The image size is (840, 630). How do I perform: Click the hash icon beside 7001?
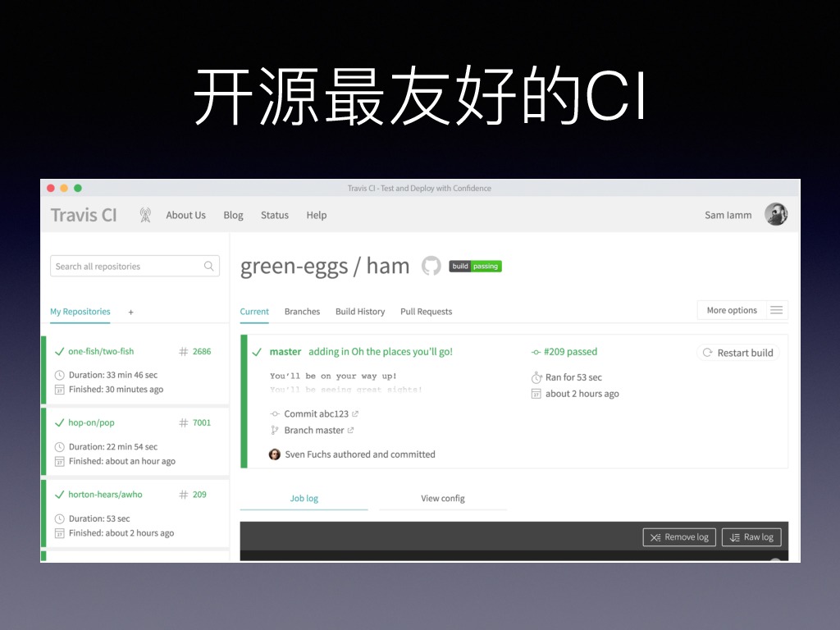[184, 422]
